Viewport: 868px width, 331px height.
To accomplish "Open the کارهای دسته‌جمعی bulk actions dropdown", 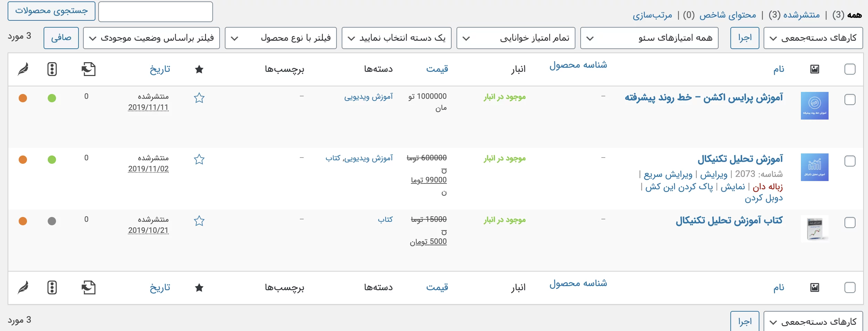I will [813, 38].
